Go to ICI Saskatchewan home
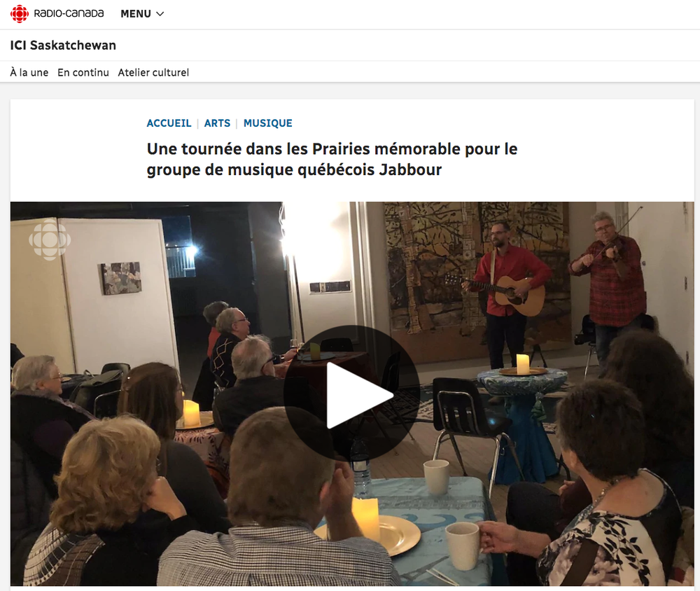Screen dimensions: 700x591 pos(63,45)
